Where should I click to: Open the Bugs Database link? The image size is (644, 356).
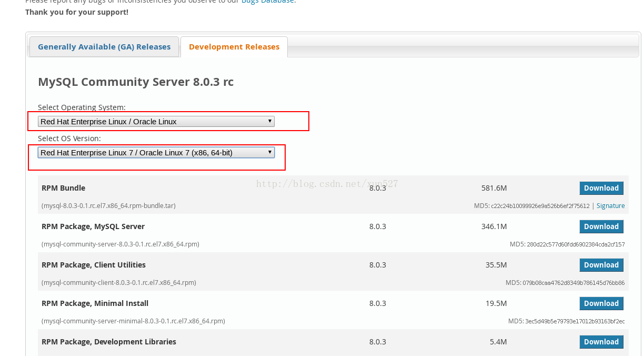pos(268,2)
